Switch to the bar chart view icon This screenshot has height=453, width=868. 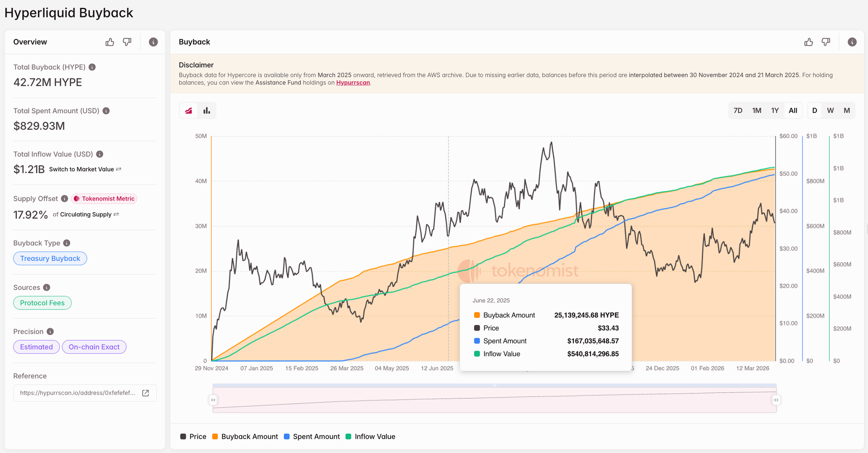tap(207, 111)
